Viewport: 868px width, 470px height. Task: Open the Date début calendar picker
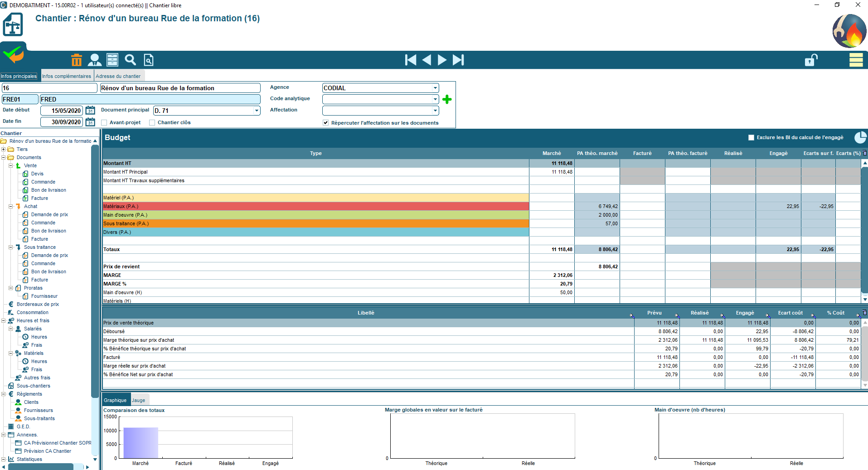(91, 111)
